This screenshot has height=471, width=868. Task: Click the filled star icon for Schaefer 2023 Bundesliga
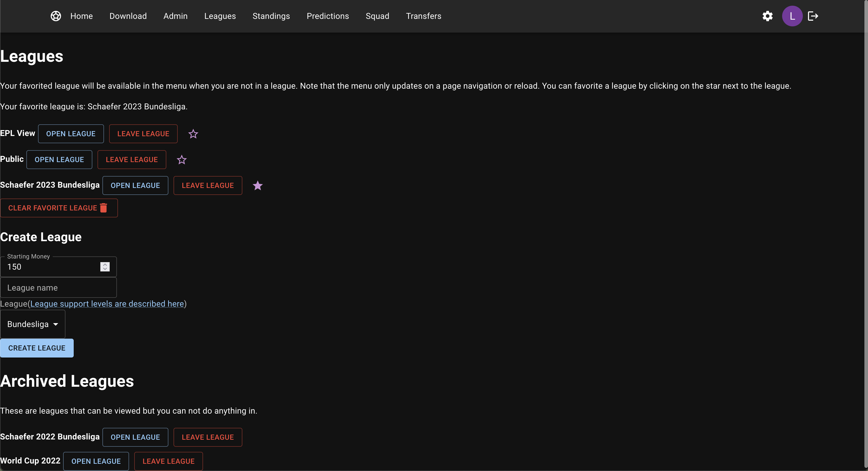[258, 186]
